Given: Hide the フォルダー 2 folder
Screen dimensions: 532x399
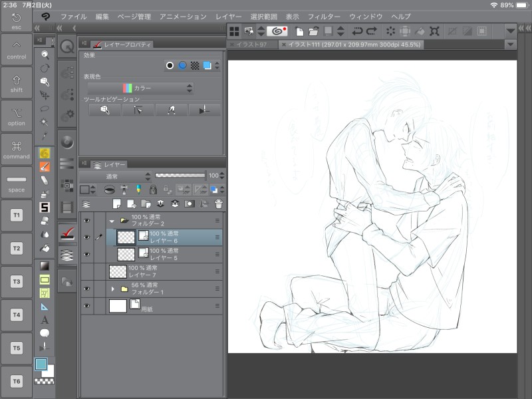Looking at the screenshot, I should (x=86, y=220).
